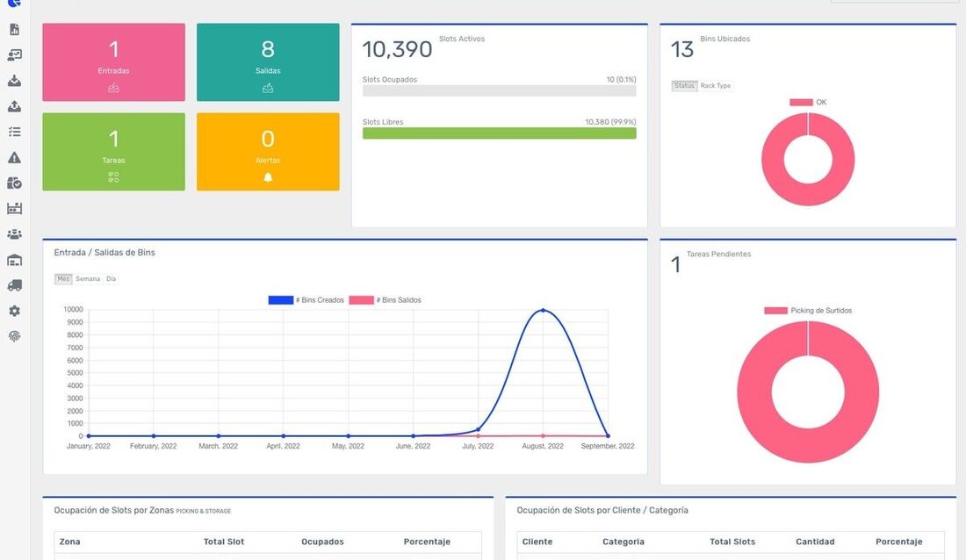Click the Entrada / Salidas de Bins title
Image resolution: width=966 pixels, height=560 pixels.
(x=105, y=253)
